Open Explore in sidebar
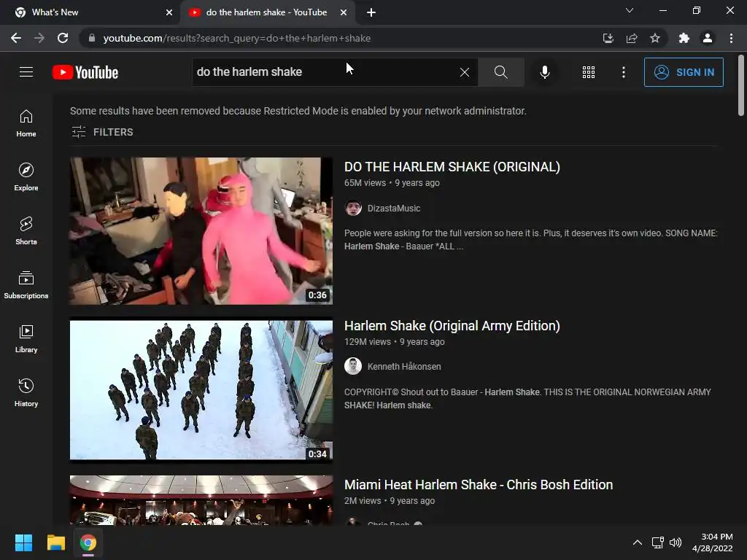This screenshot has height=560, width=747. coord(26,177)
